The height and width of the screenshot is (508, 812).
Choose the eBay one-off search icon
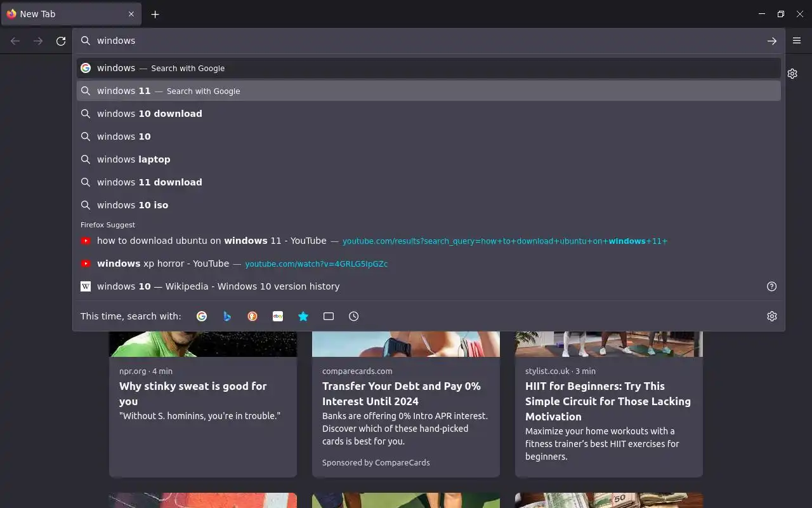pos(278,316)
